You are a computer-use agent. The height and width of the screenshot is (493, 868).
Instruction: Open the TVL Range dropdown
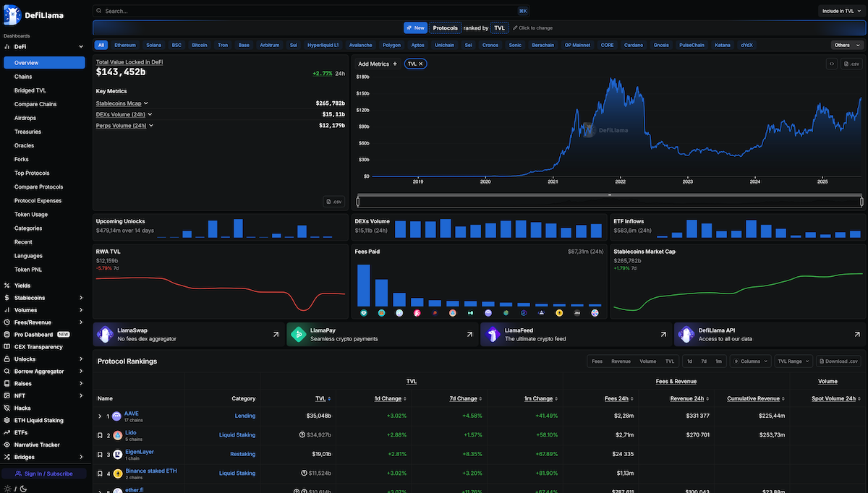(x=793, y=361)
